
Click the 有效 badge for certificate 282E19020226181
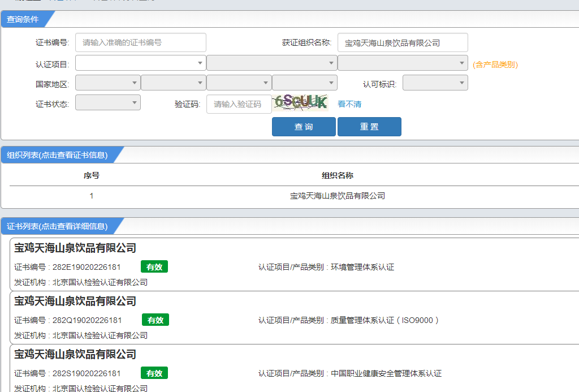point(154,267)
